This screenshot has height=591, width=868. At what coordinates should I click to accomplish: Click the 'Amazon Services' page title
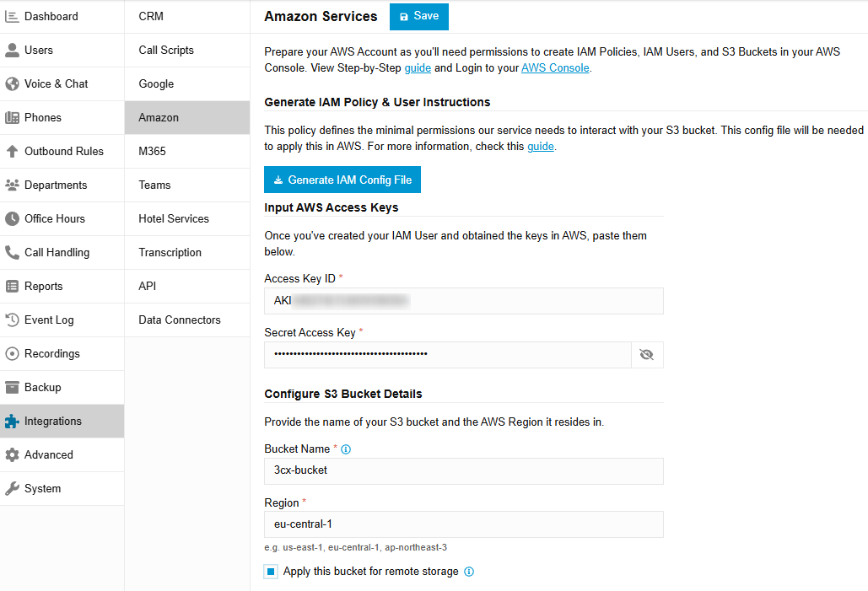pos(321,17)
